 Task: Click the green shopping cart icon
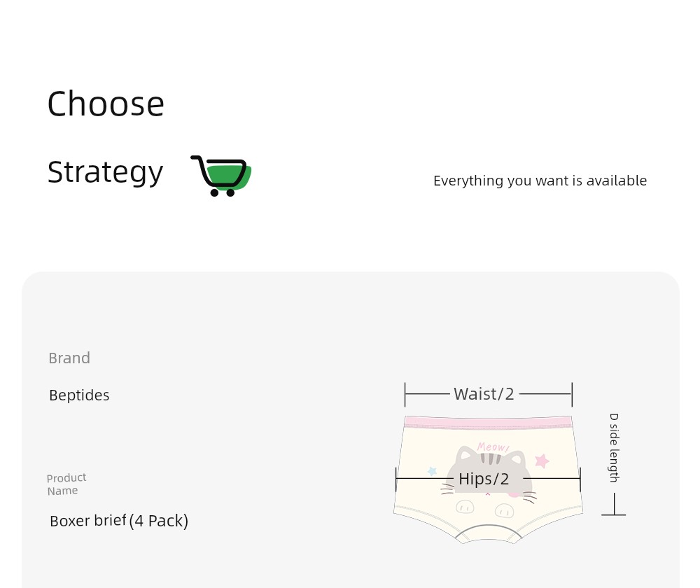(x=221, y=176)
